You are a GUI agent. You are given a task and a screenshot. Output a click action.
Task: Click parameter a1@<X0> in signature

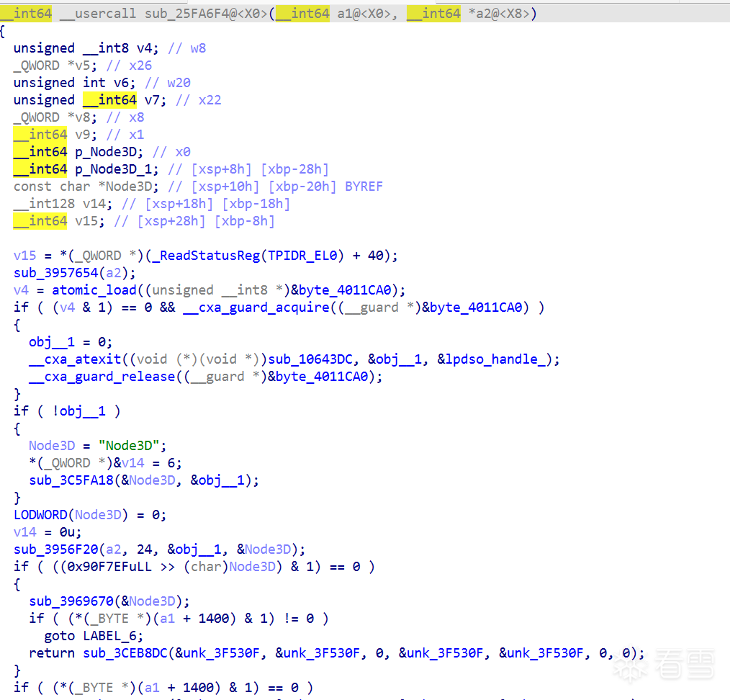pos(364,14)
